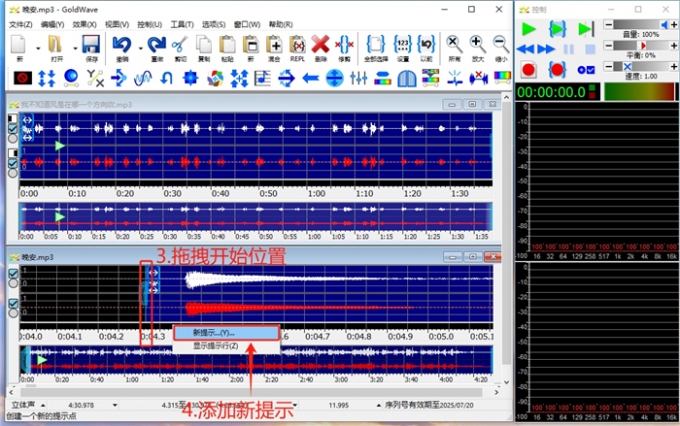Toggle upper channel checkbox in 晚安.mp3 window
Screen dimensions: 680x426
(x=13, y=273)
